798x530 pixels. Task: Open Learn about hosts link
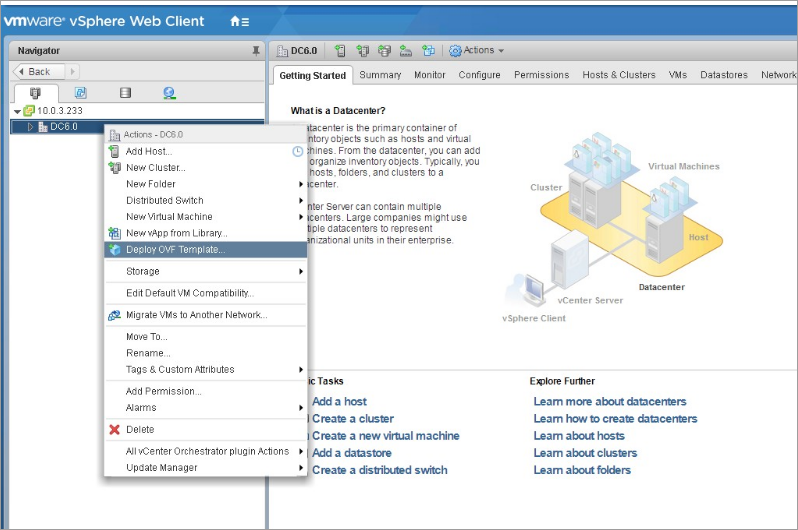(x=579, y=436)
